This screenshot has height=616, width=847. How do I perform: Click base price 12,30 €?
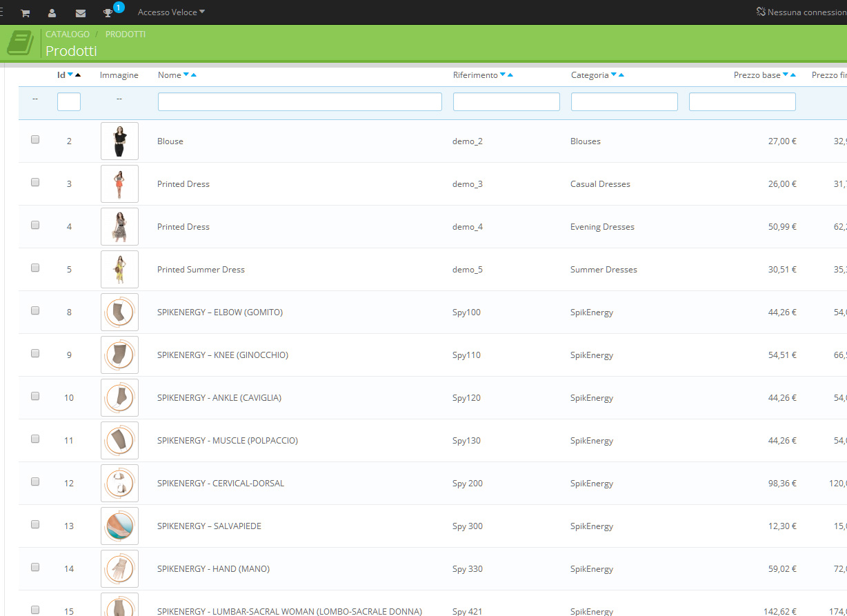(782, 526)
